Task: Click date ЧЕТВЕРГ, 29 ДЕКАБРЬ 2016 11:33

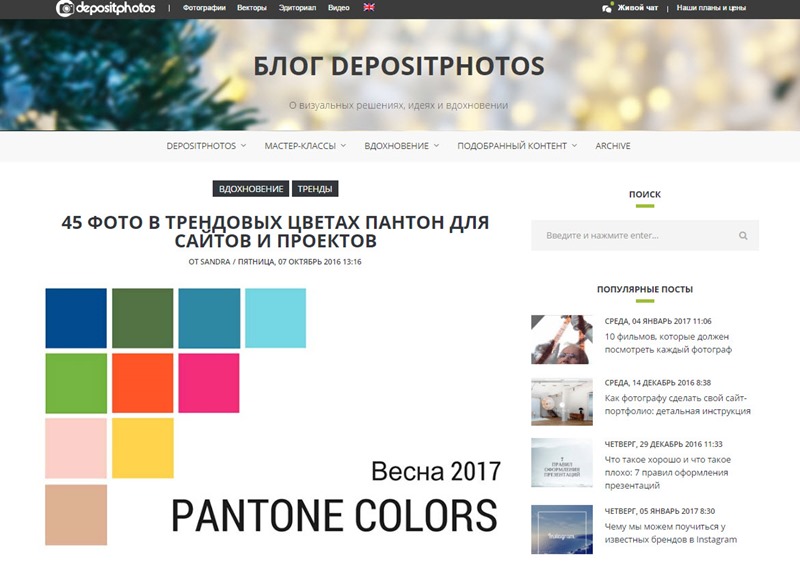Action: coord(664,444)
